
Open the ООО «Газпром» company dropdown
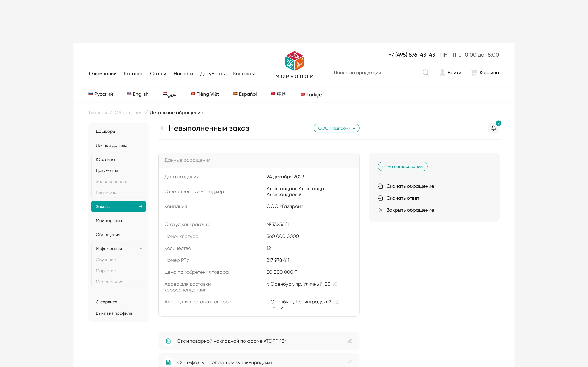(336, 128)
